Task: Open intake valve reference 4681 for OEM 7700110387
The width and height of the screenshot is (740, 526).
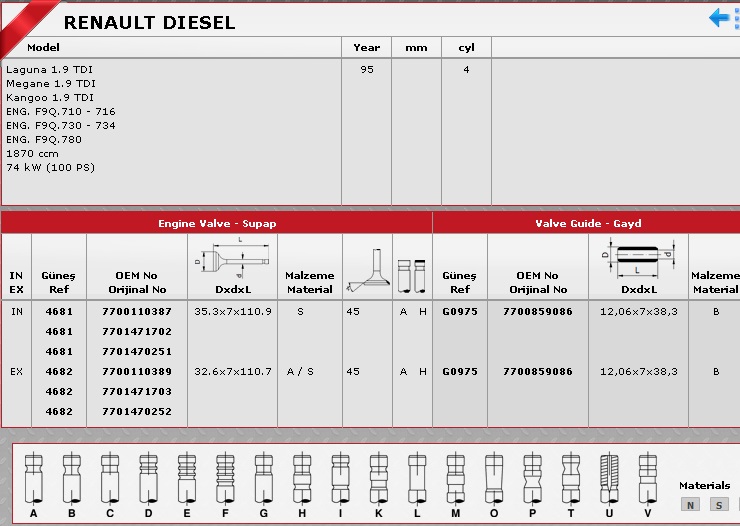Action: (x=59, y=312)
